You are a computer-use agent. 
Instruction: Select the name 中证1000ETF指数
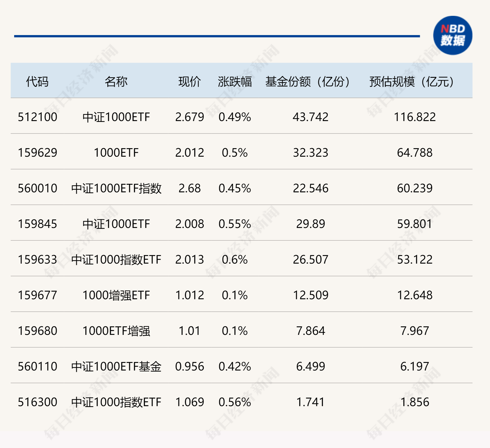pyautogui.click(x=116, y=188)
